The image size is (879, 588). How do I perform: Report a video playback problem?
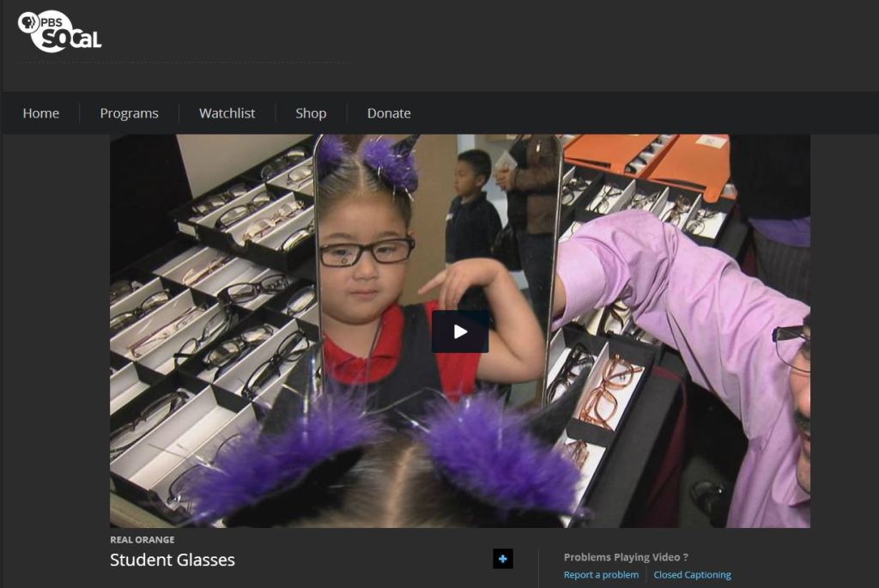click(x=601, y=575)
